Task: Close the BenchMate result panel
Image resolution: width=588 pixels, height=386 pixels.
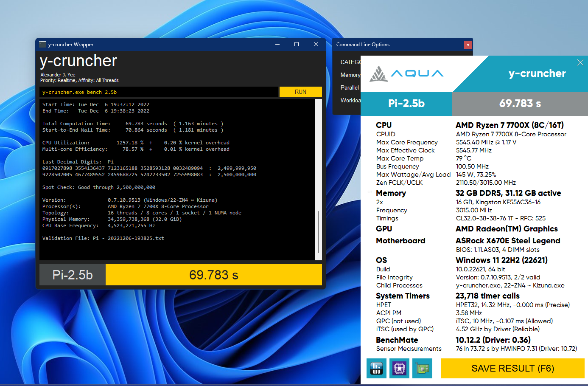Action: tap(580, 62)
